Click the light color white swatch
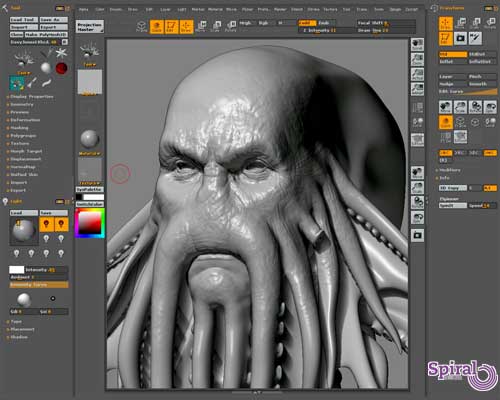 pos(17,269)
